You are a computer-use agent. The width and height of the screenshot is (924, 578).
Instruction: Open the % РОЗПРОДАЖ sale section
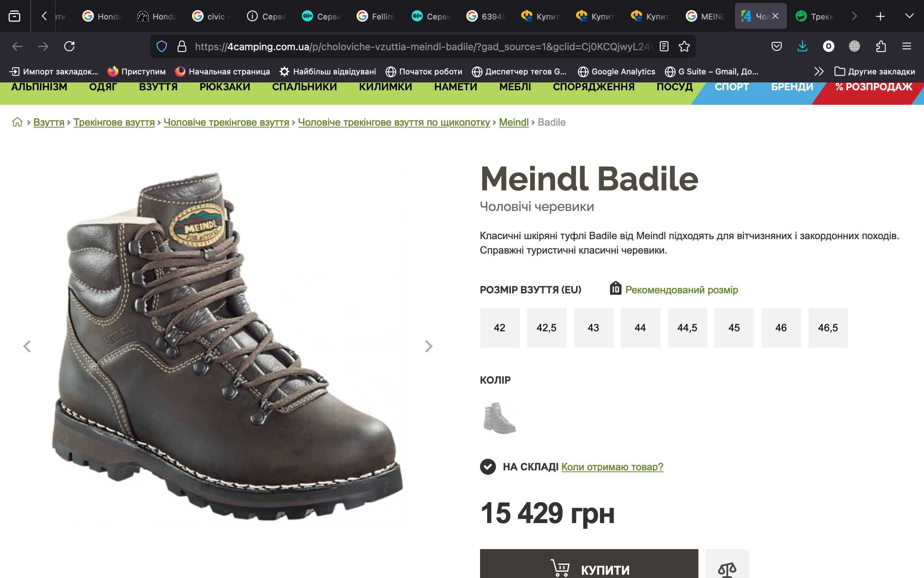pos(873,87)
